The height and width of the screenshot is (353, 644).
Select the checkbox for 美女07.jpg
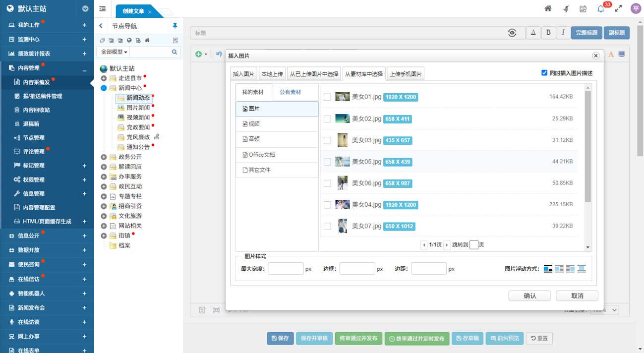(327, 226)
